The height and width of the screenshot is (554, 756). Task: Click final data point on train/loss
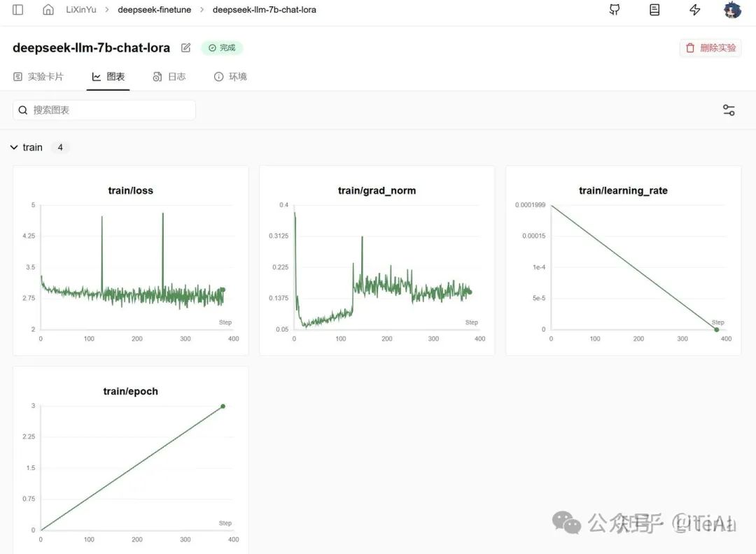(x=223, y=290)
